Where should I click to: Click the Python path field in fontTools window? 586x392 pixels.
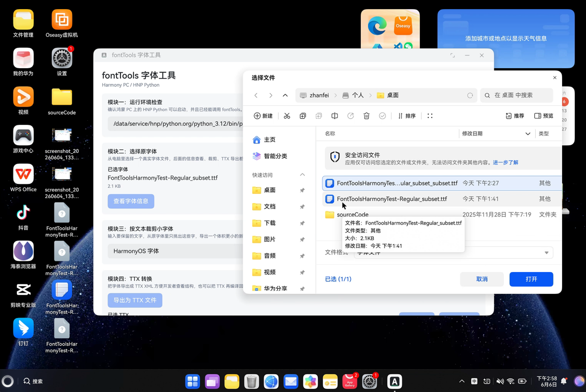click(175, 124)
